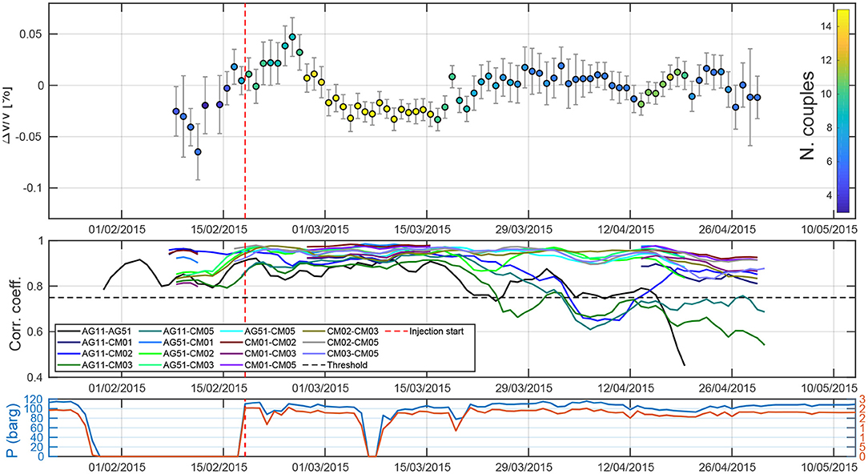The width and height of the screenshot is (868, 474).
Task: Select the AG51-CM01 legend label
Action: tap(189, 343)
